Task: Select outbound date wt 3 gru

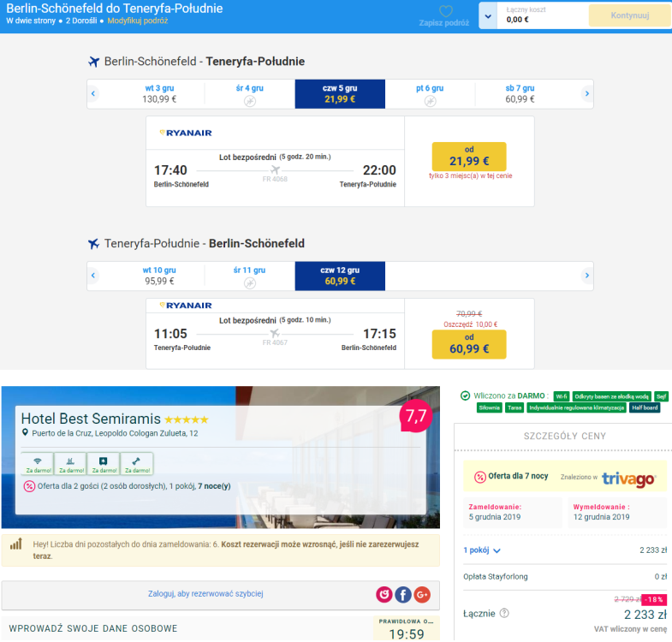Action: click(x=159, y=93)
